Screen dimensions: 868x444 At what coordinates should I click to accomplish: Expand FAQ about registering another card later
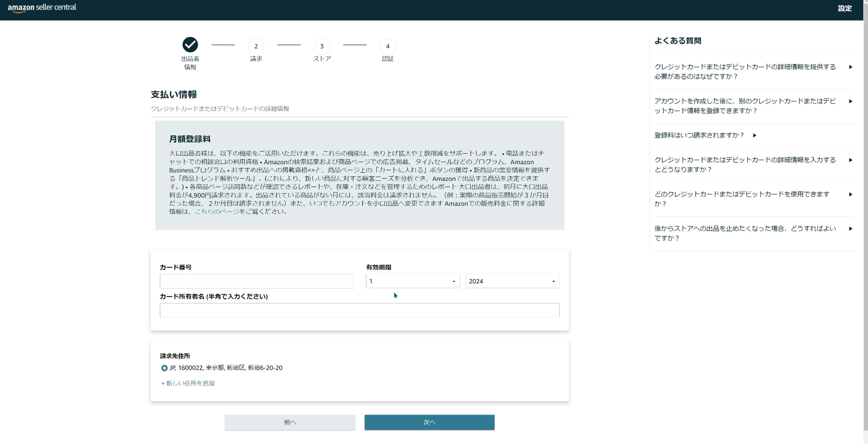click(x=754, y=106)
